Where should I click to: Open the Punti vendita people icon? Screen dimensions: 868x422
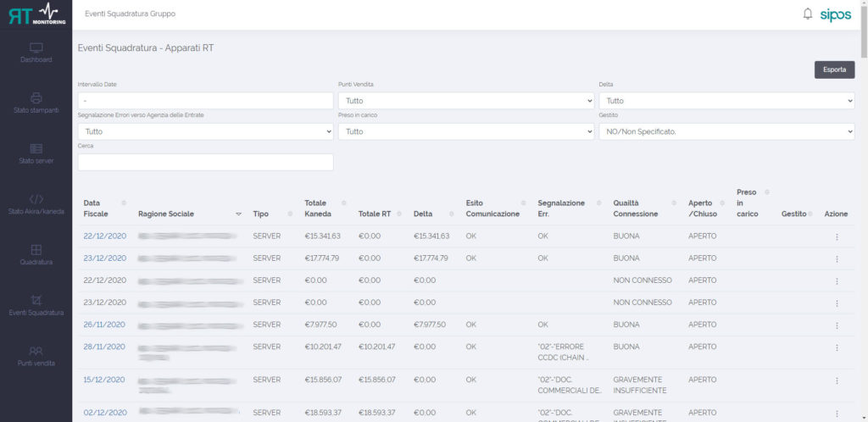36,350
